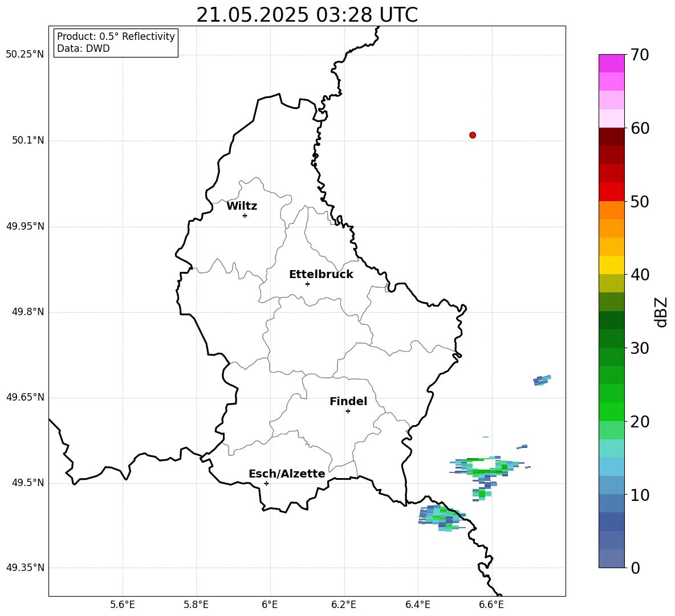Click the Ettelbruck station cross marker
Image resolution: width=675 pixels, height=616 pixels.
coord(307,284)
